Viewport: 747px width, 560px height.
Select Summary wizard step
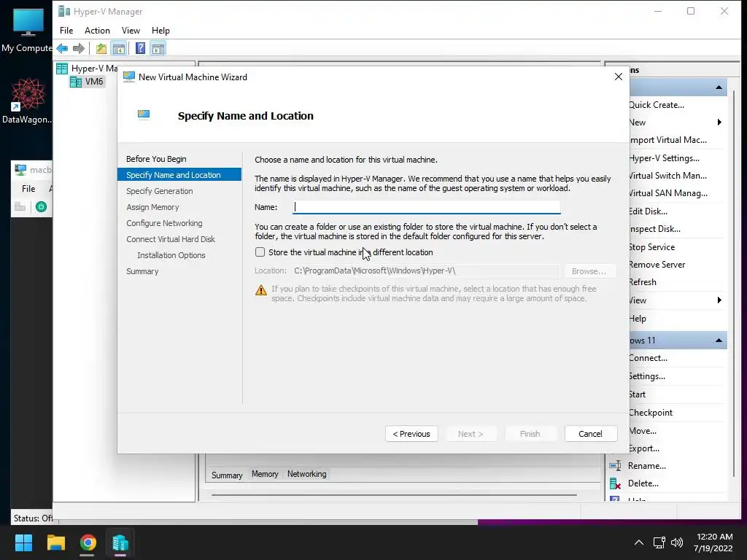pos(142,271)
